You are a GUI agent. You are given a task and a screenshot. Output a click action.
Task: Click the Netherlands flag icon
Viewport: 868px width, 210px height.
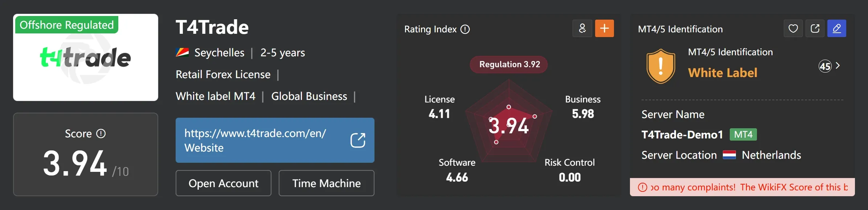729,155
